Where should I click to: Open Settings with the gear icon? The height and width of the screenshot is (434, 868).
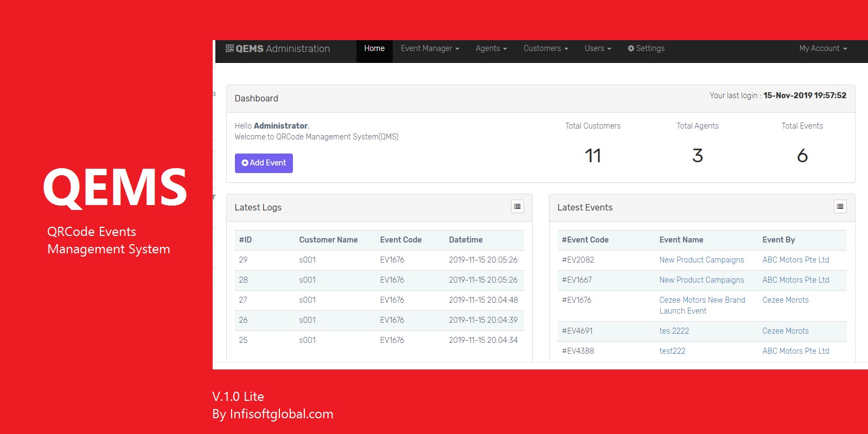(x=646, y=48)
